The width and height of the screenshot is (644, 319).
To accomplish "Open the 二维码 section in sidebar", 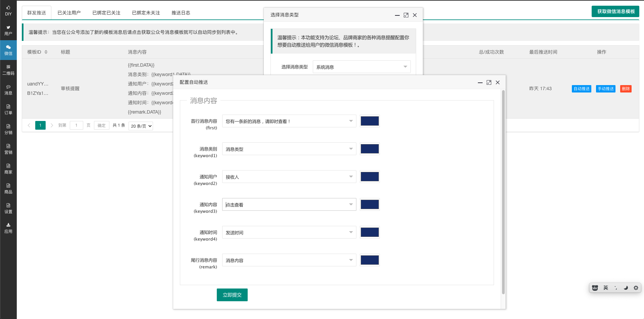I will pyautogui.click(x=8, y=70).
